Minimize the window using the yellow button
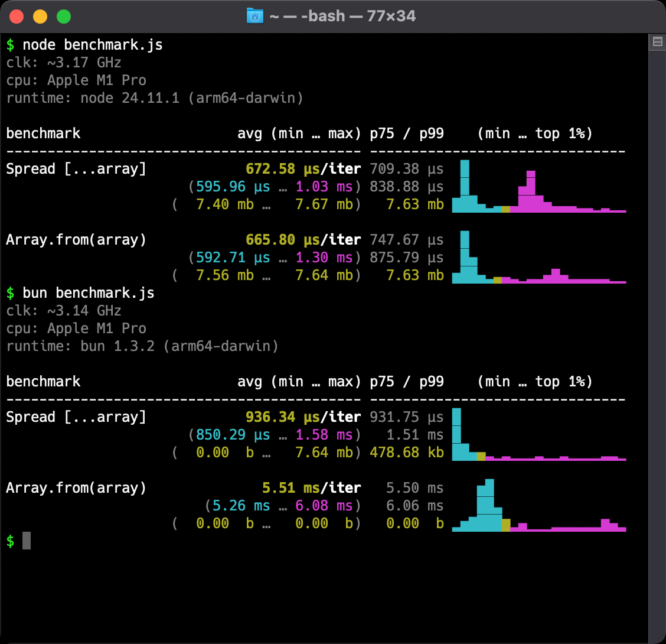The width and height of the screenshot is (666, 644). (x=40, y=17)
